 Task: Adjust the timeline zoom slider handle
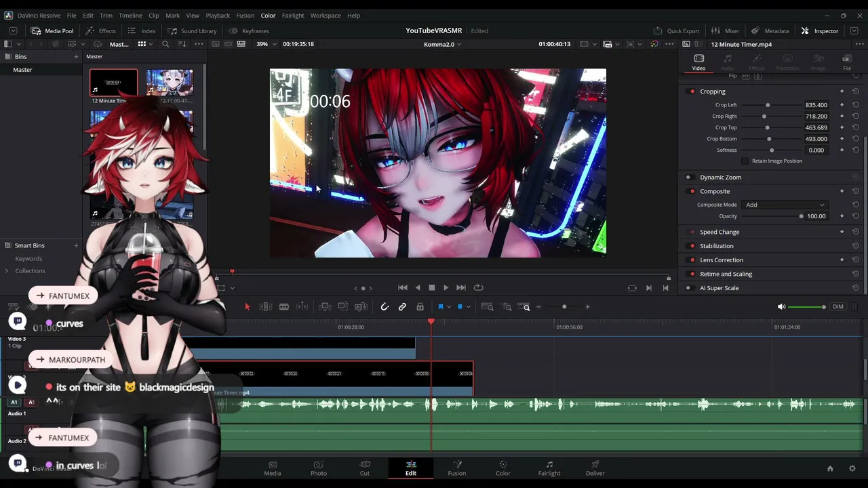pos(564,307)
